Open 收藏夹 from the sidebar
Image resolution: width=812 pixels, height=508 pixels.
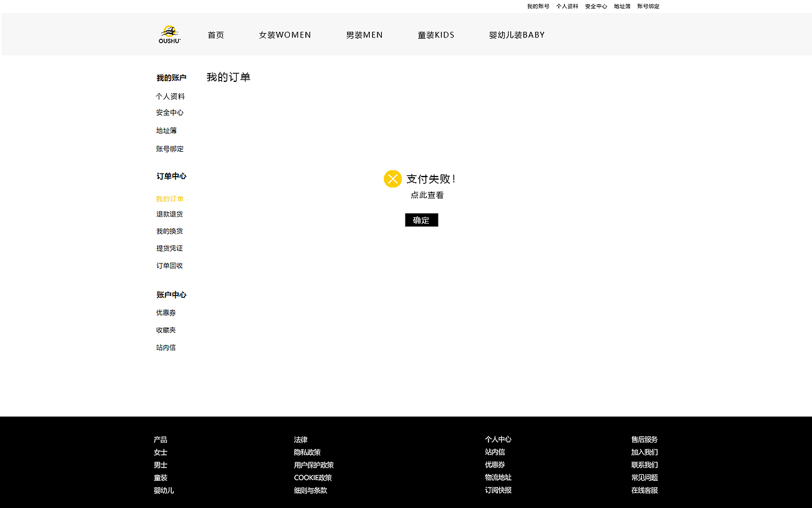click(166, 330)
